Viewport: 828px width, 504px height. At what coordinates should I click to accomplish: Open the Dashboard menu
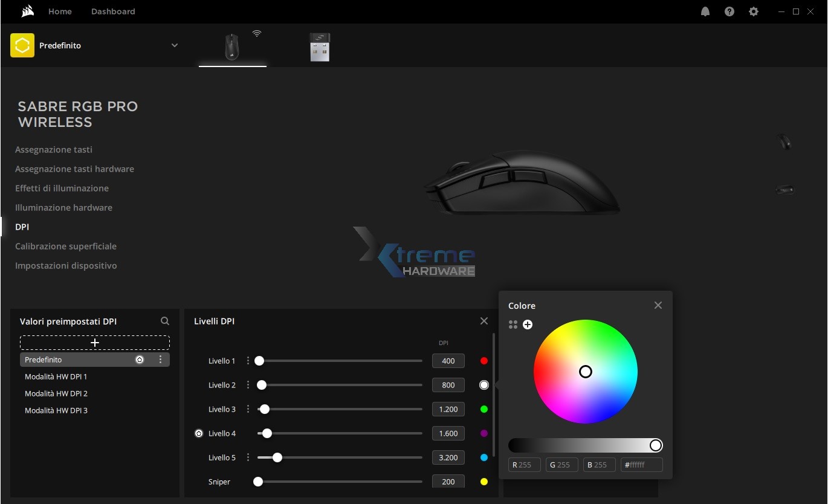(112, 11)
